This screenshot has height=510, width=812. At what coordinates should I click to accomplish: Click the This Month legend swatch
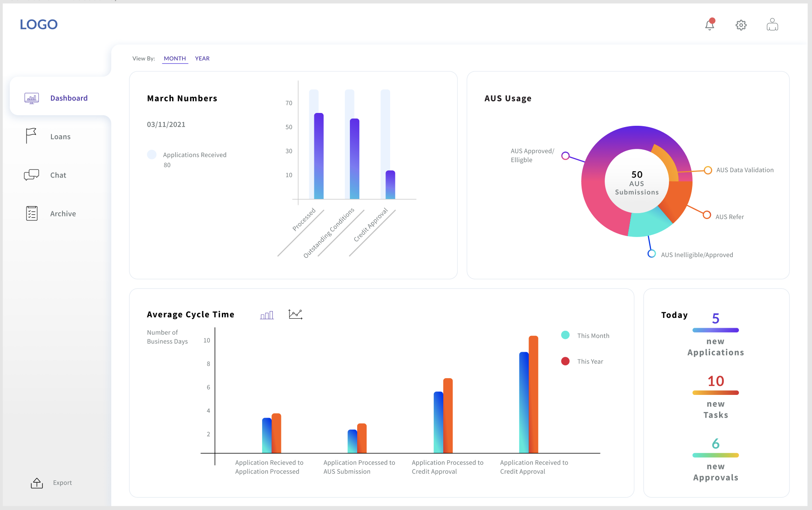[565, 335]
